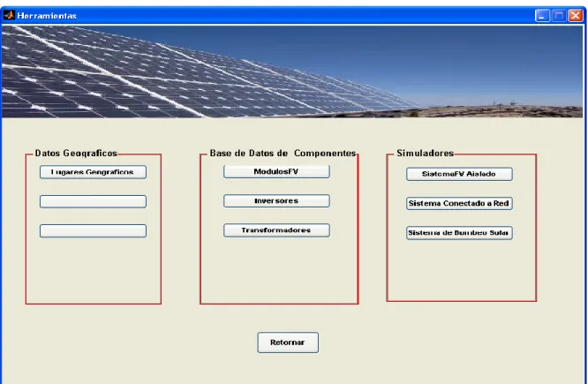Image resolution: width=588 pixels, height=384 pixels.
Task: Launch Sistema de Bombeo Solar simulator
Action: 459,233
